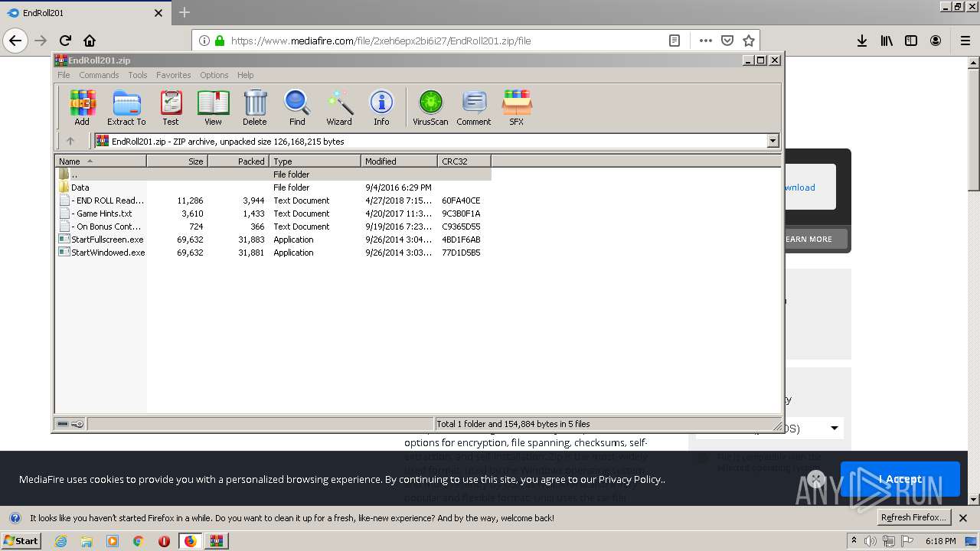Sort by Modified column header
Image resolution: width=980 pixels, height=551 pixels.
(399, 161)
